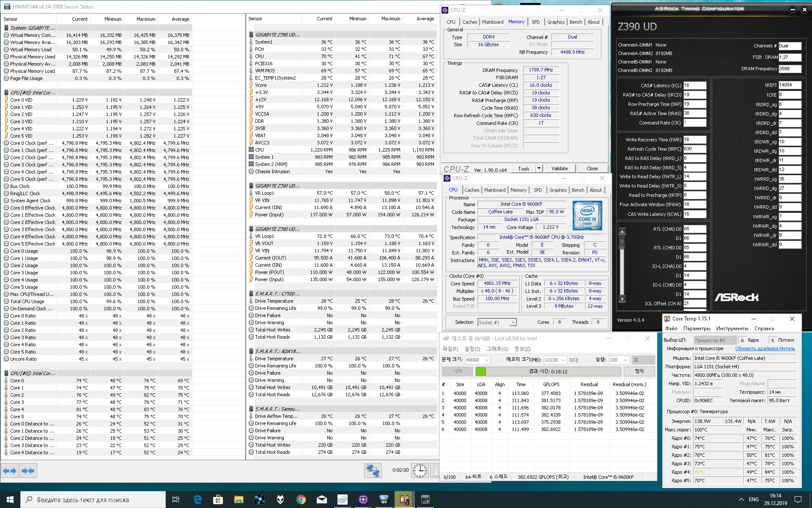The image size is (812, 508).
Task: Open Microsoft Edge from the taskbar
Action: pyautogui.click(x=198, y=500)
